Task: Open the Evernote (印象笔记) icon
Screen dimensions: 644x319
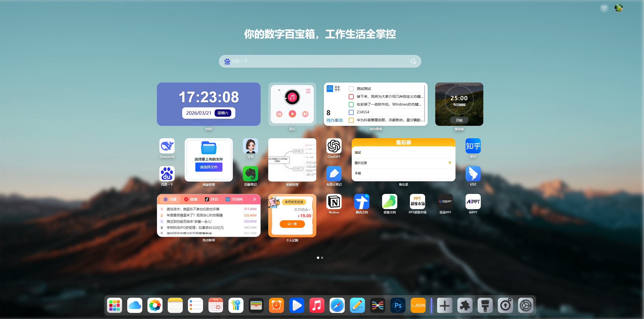Action: 250,174
